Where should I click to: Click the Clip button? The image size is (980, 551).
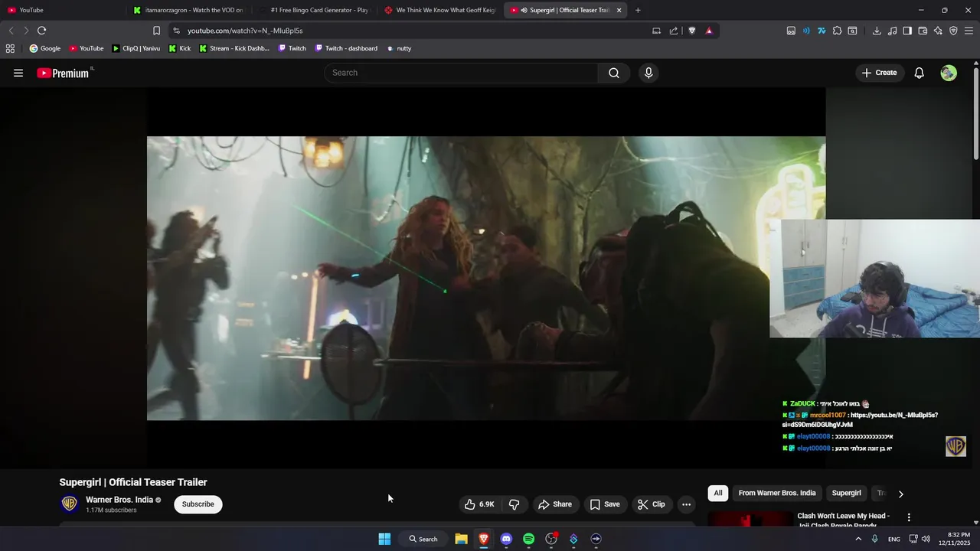(651, 504)
